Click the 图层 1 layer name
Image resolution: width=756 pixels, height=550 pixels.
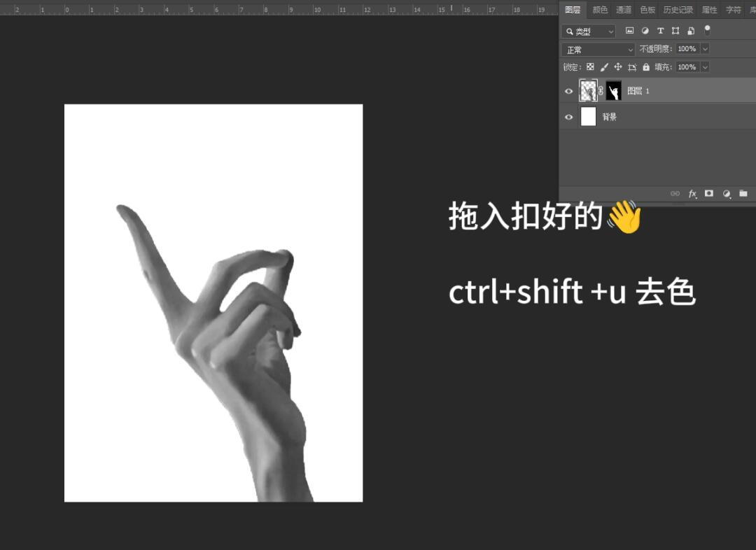click(x=638, y=91)
